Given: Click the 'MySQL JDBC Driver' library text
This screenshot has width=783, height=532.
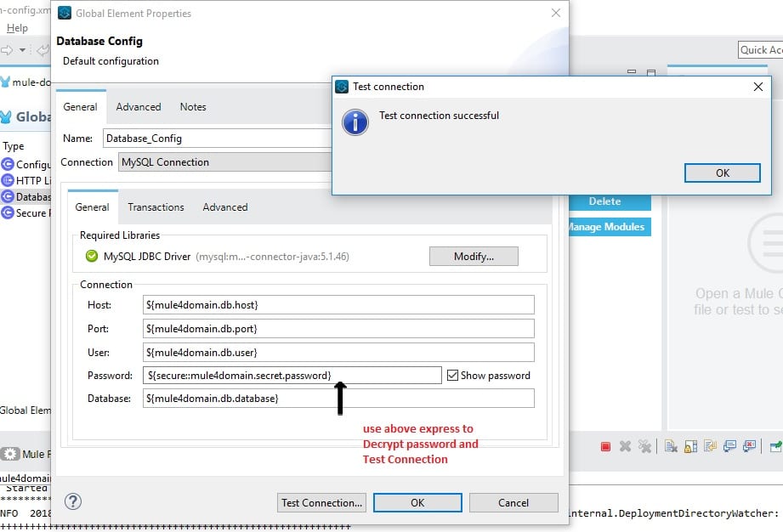Looking at the screenshot, I should click(x=147, y=257).
